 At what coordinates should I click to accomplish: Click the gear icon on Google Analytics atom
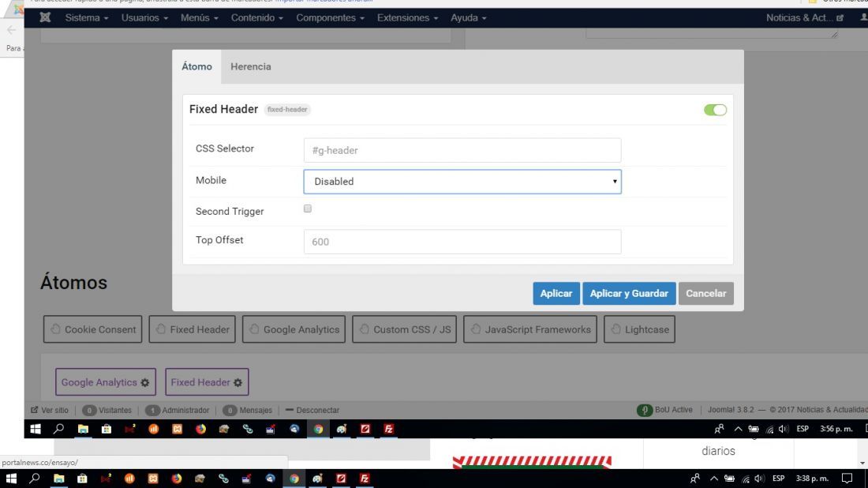coord(145,383)
